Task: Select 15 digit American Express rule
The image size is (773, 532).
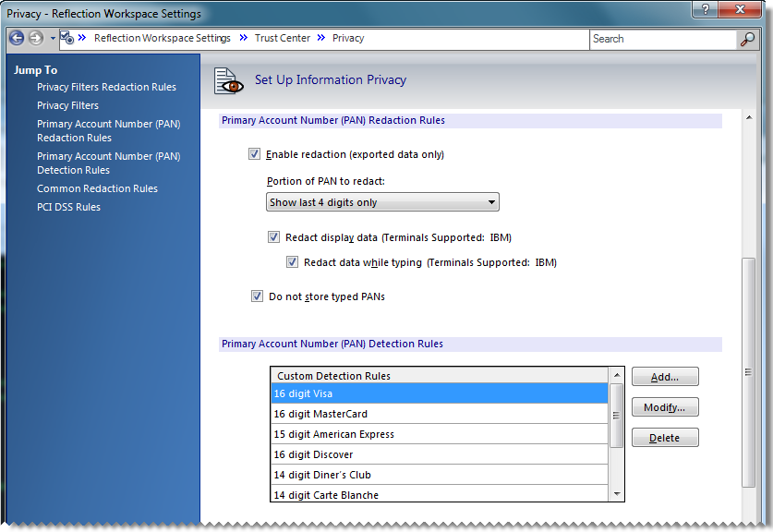Action: point(440,434)
